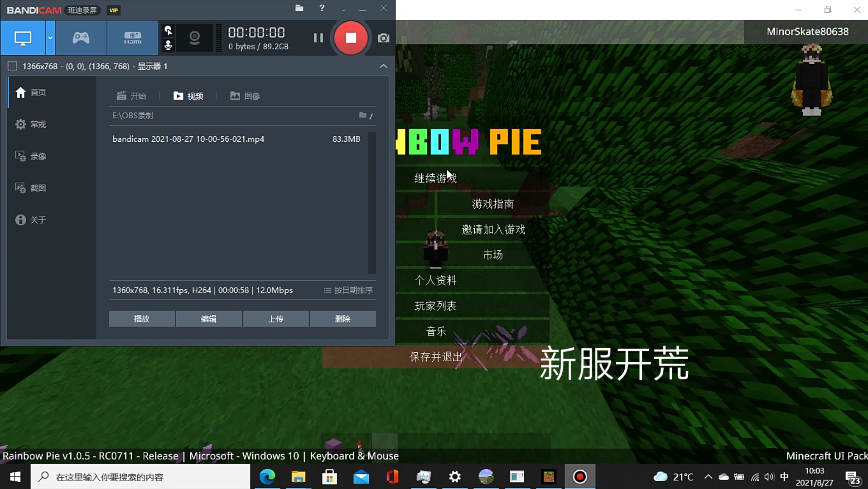This screenshot has width=868, height=489.
Task: Show hidden system tray icons
Action: tap(708, 477)
